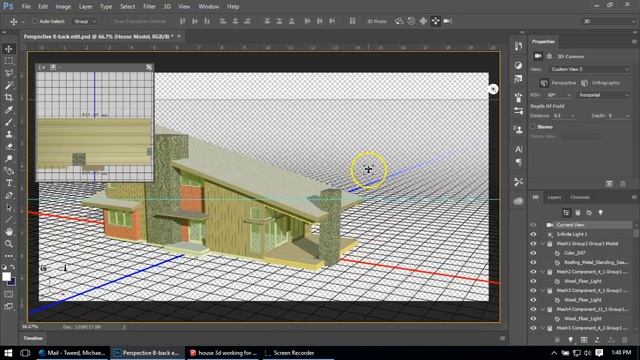Select the Type tool
Screen dimensions: 640x360
pos(9,183)
